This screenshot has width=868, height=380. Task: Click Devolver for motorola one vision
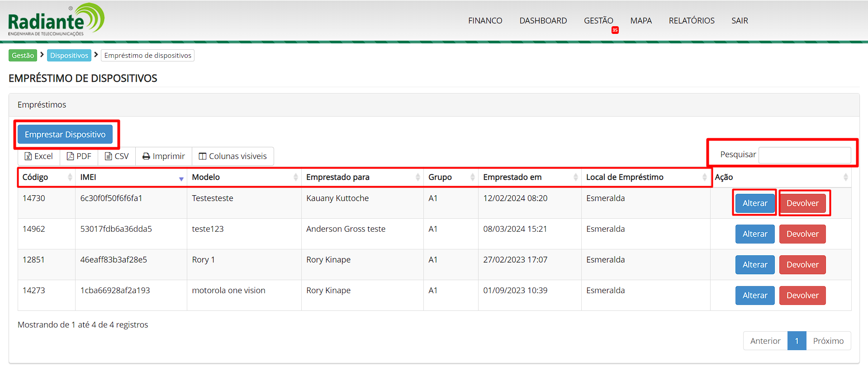pos(802,296)
